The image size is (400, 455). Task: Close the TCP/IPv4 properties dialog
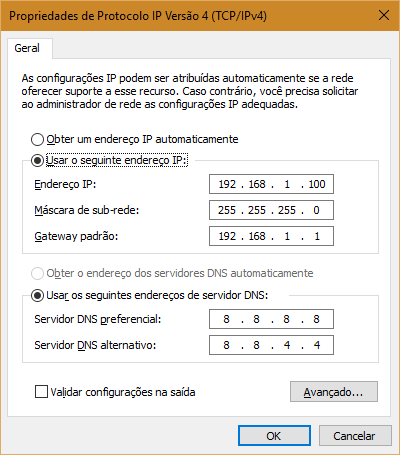point(384,15)
